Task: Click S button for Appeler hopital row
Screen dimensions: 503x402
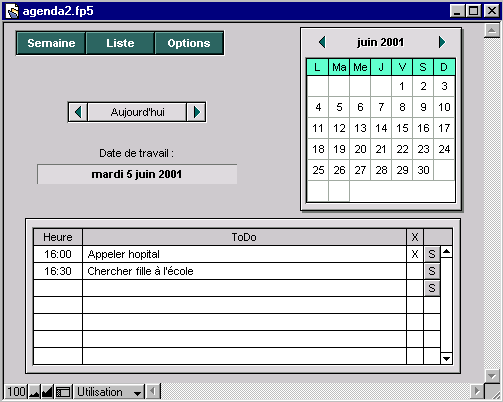Action: coord(432,254)
